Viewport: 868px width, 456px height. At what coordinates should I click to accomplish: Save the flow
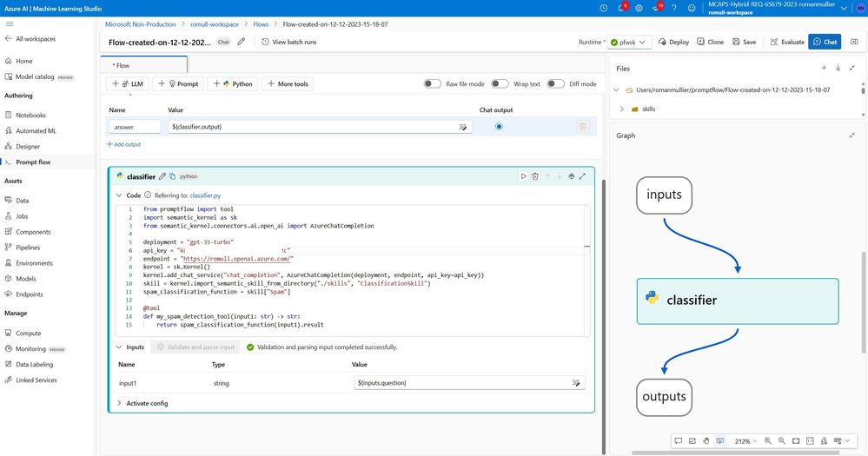click(x=745, y=42)
